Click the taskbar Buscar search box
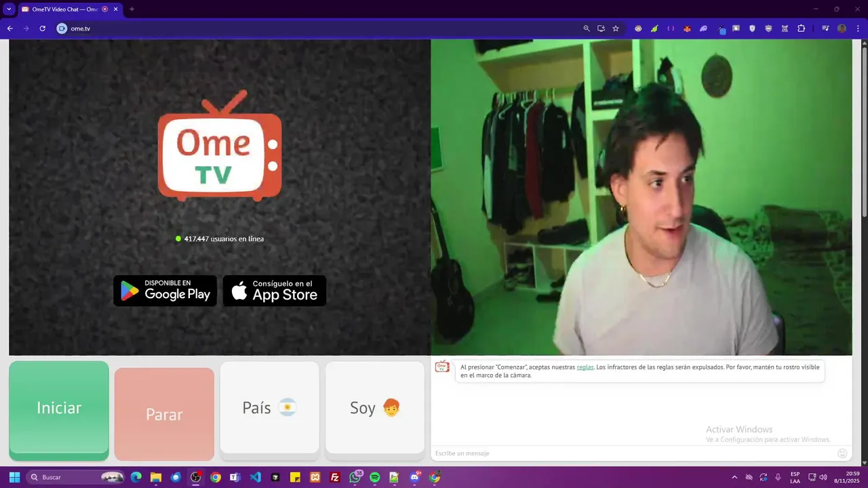 [76, 477]
